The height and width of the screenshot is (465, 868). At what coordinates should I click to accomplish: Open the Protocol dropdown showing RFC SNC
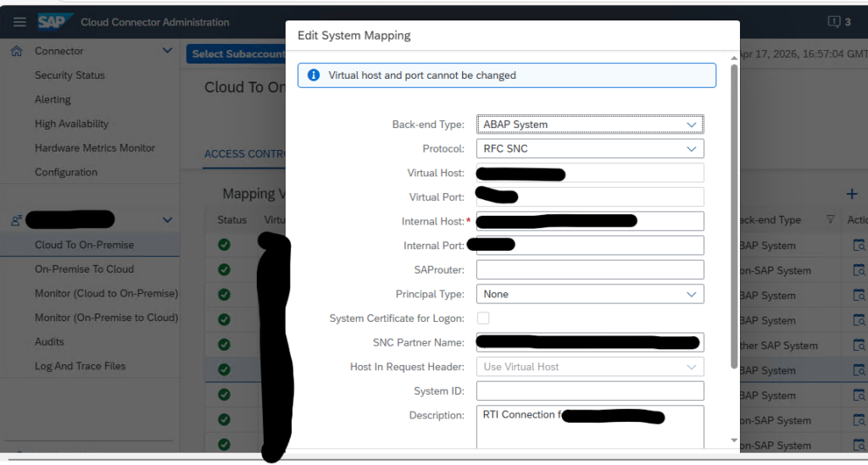(590, 149)
